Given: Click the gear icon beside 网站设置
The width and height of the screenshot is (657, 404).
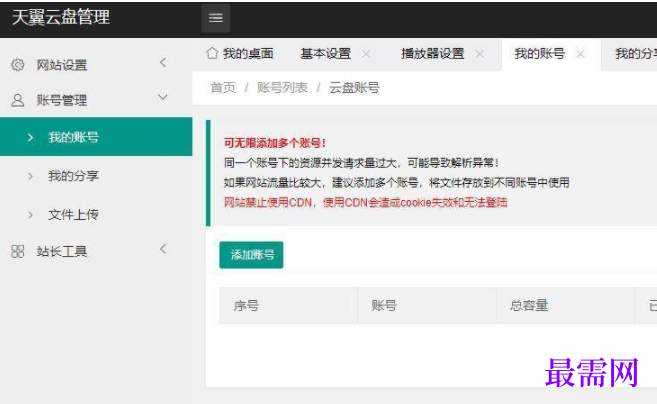Looking at the screenshot, I should pyautogui.click(x=18, y=65).
